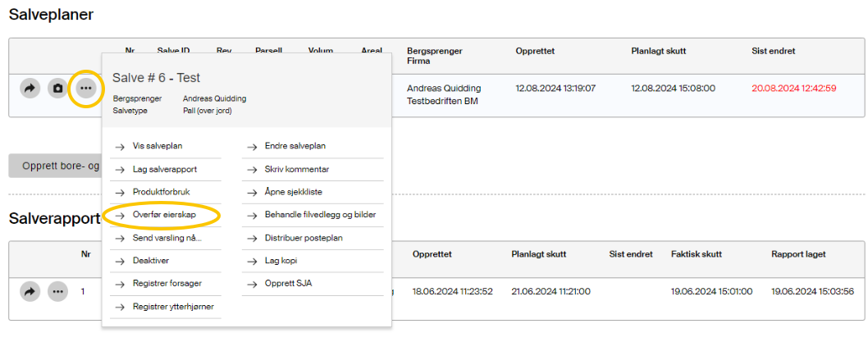868x342 pixels.
Task: Select Overfør eierskap menu option
Action: (164, 215)
